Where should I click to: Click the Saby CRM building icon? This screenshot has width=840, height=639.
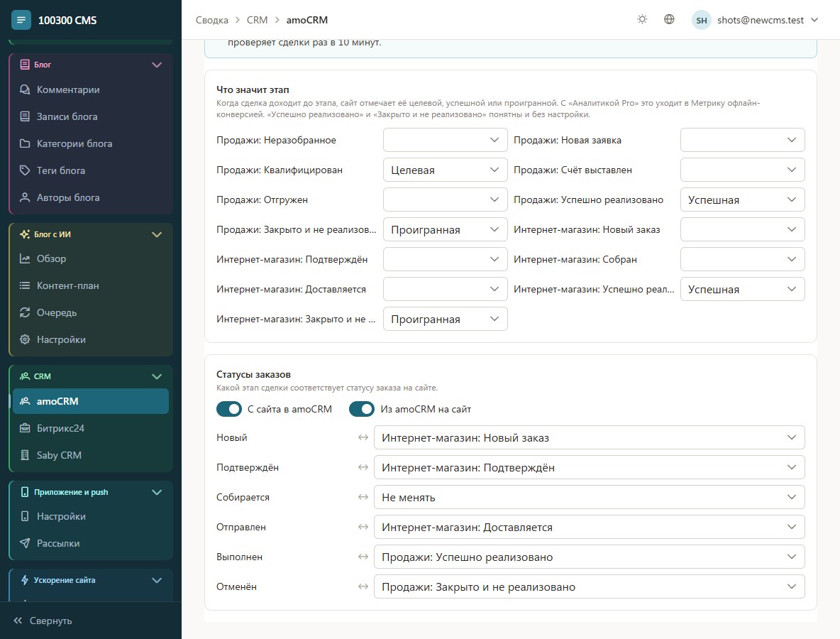pos(25,455)
